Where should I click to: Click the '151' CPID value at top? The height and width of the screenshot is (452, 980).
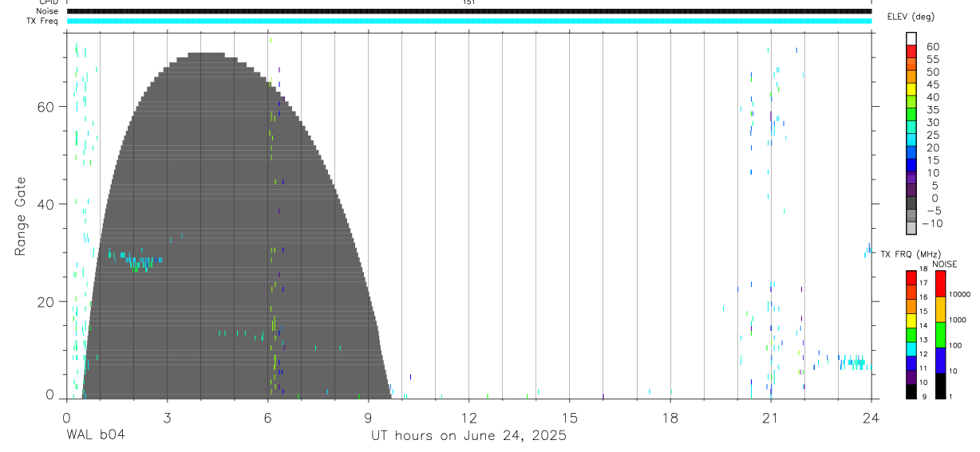click(x=468, y=2)
